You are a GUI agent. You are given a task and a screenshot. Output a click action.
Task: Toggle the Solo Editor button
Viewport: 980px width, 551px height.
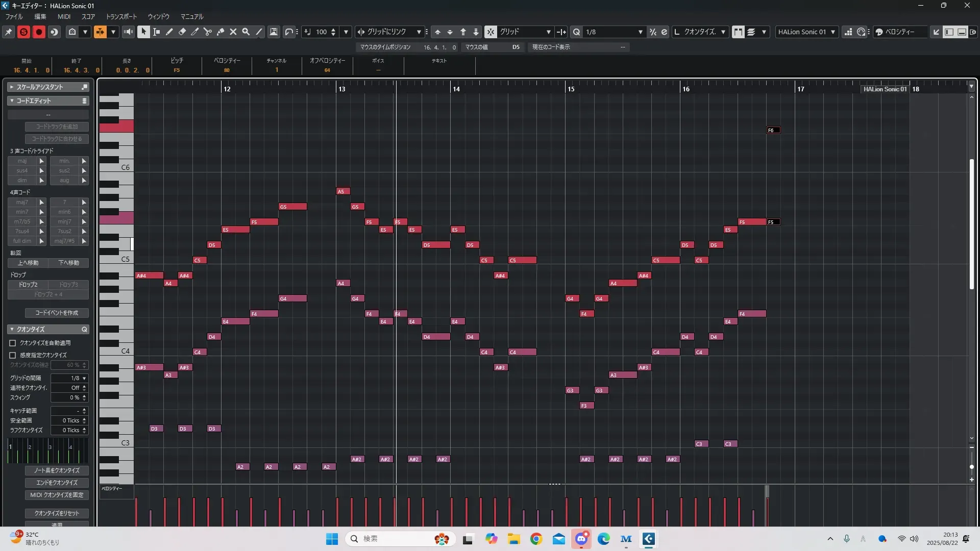[23, 32]
